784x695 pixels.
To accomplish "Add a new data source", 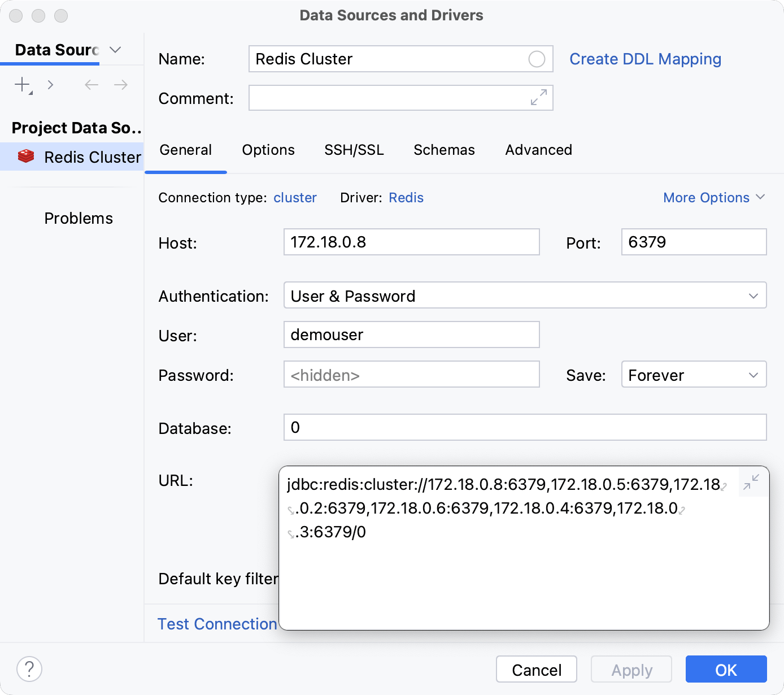I will point(21,84).
